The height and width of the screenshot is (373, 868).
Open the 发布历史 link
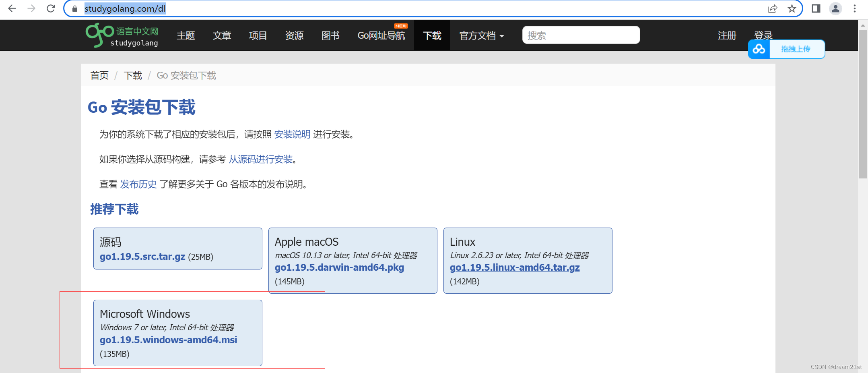coord(138,184)
